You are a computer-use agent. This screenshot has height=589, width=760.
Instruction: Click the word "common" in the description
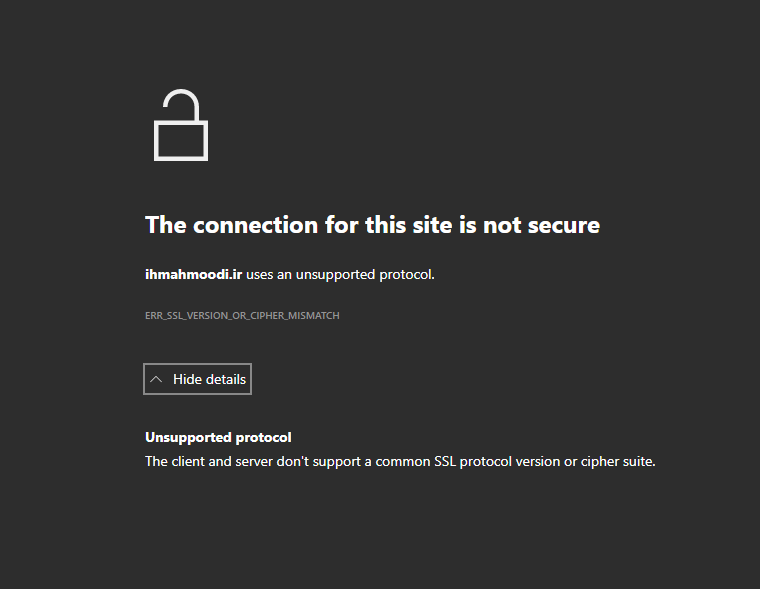point(401,461)
